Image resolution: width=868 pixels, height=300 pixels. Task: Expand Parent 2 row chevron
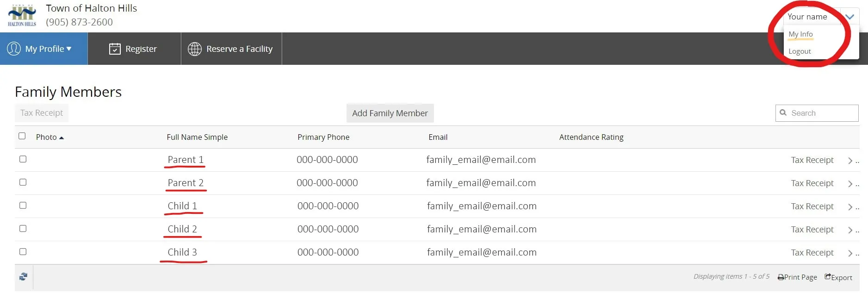[850, 184]
